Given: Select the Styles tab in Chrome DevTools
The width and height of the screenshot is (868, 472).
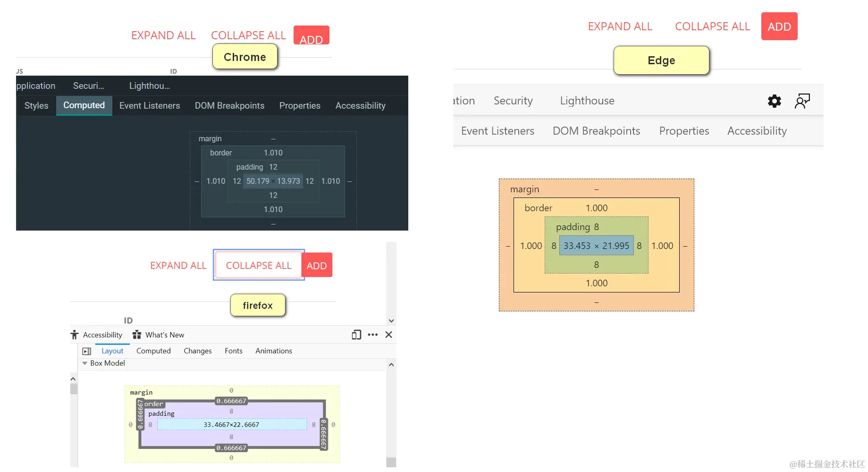Looking at the screenshot, I should coord(36,105).
